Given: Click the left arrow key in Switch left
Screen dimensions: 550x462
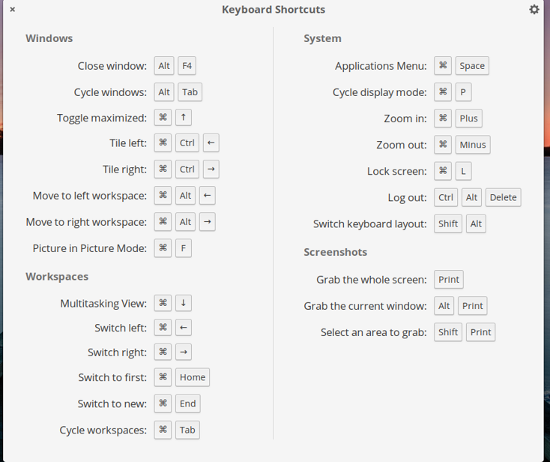Looking at the screenshot, I should [183, 328].
